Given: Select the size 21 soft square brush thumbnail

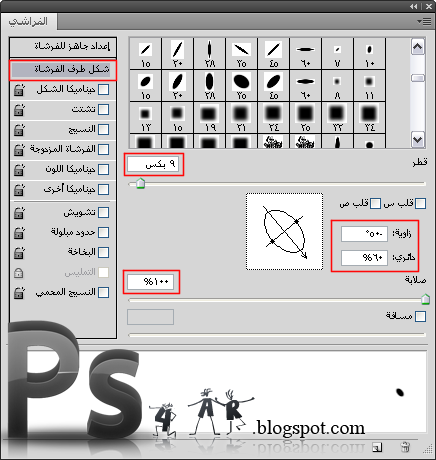Looking at the screenshot, I should coord(241,117).
